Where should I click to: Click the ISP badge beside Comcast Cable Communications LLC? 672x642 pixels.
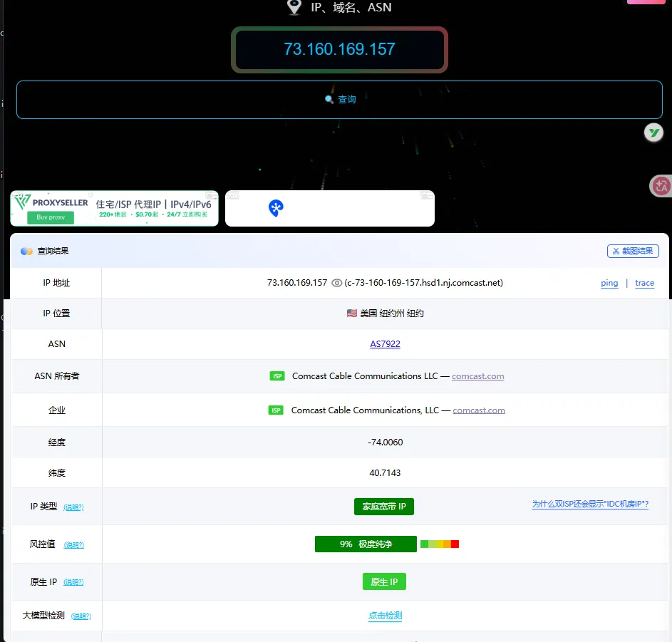(x=277, y=376)
